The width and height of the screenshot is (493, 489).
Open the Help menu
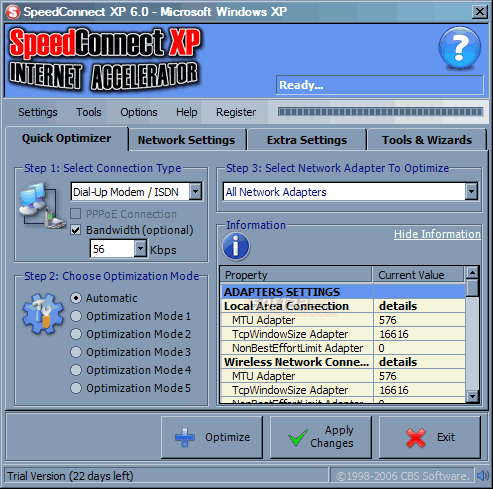pyautogui.click(x=187, y=112)
